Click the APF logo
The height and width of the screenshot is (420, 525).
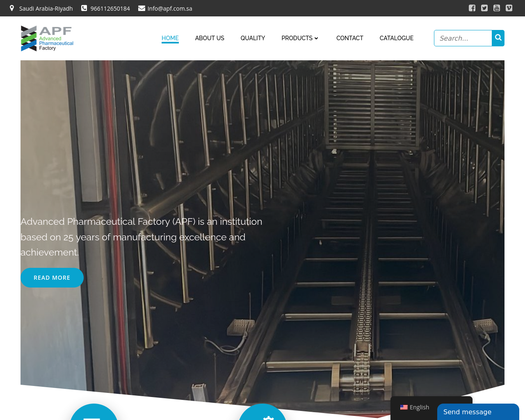tap(47, 38)
